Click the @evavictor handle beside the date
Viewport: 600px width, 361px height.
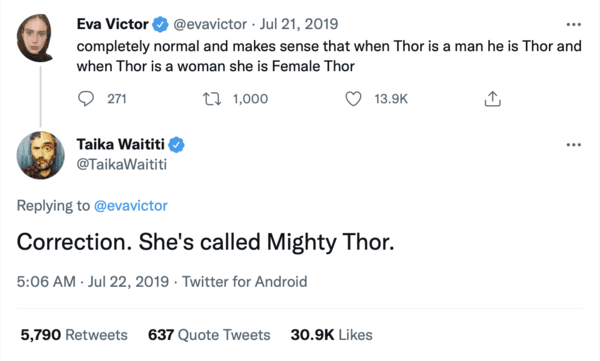tap(210, 25)
